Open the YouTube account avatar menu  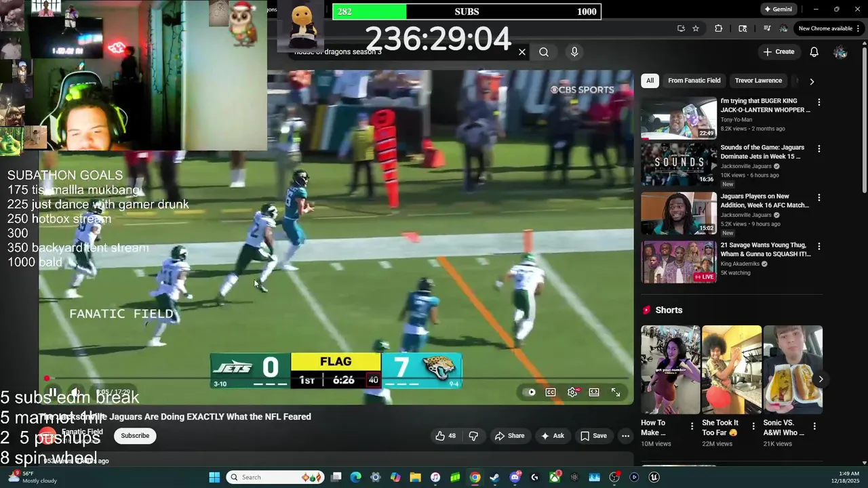(x=840, y=52)
